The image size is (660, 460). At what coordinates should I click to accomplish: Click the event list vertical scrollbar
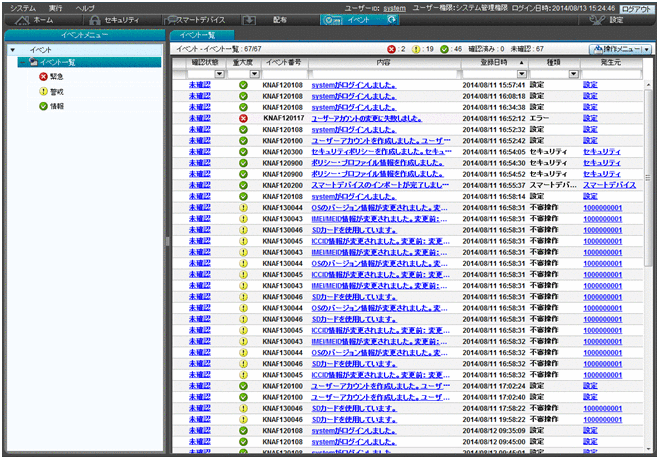pyautogui.click(x=650, y=250)
